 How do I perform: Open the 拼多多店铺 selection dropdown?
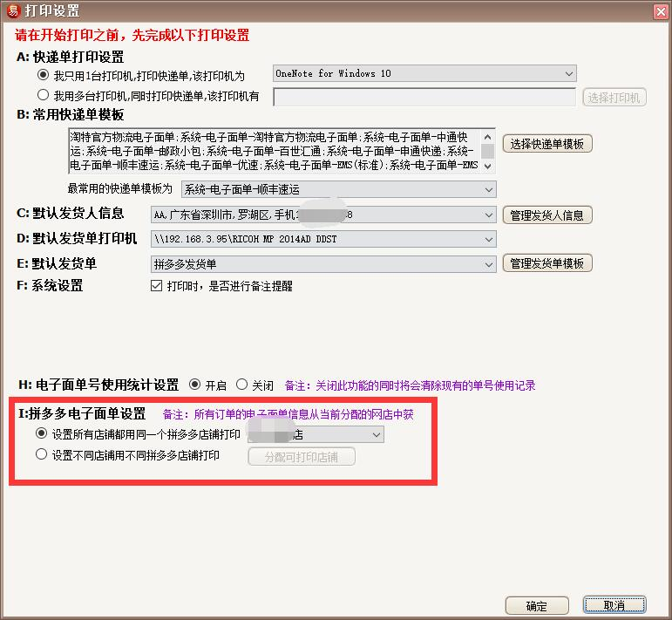pyautogui.click(x=316, y=434)
